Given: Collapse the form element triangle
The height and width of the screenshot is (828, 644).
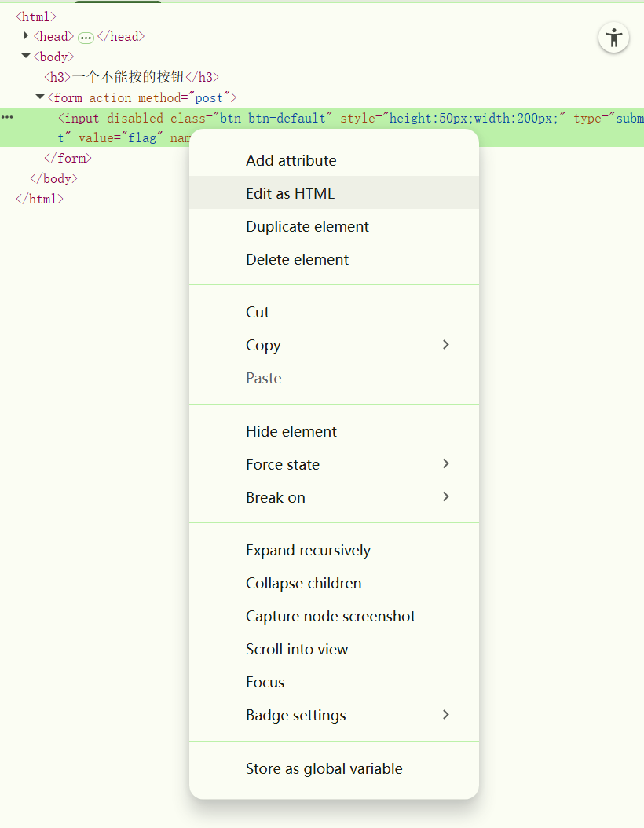Looking at the screenshot, I should pos(40,97).
